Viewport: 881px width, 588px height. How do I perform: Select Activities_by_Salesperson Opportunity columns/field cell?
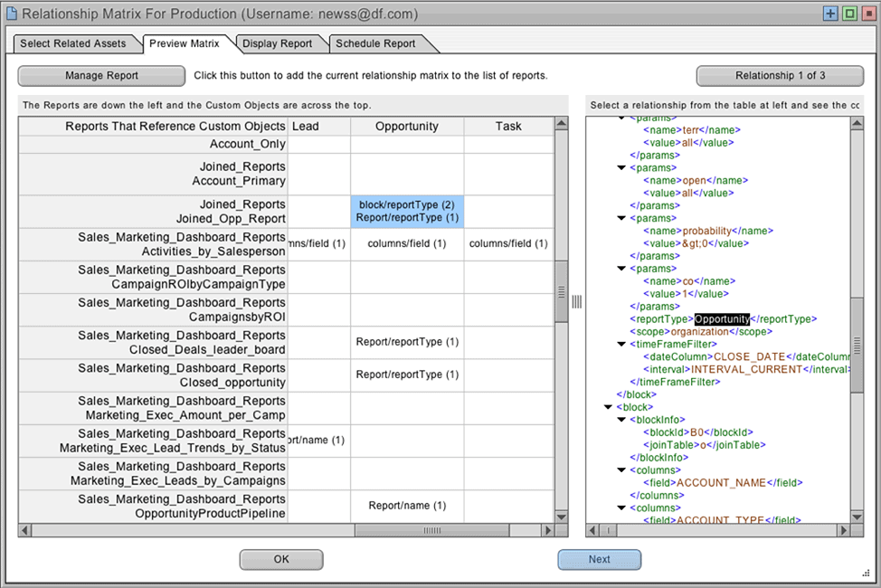[x=407, y=244]
